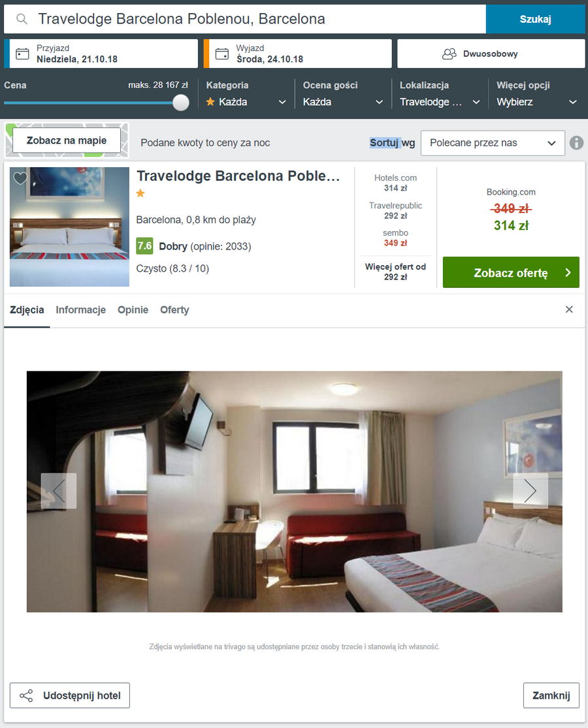
Task: Show the next gallery photo arrow
Action: click(531, 491)
